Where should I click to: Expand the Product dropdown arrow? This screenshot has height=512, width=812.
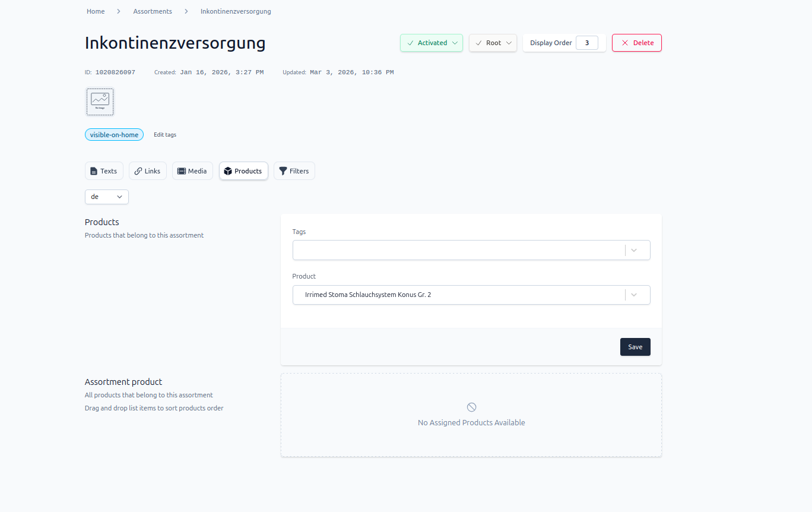coord(634,295)
